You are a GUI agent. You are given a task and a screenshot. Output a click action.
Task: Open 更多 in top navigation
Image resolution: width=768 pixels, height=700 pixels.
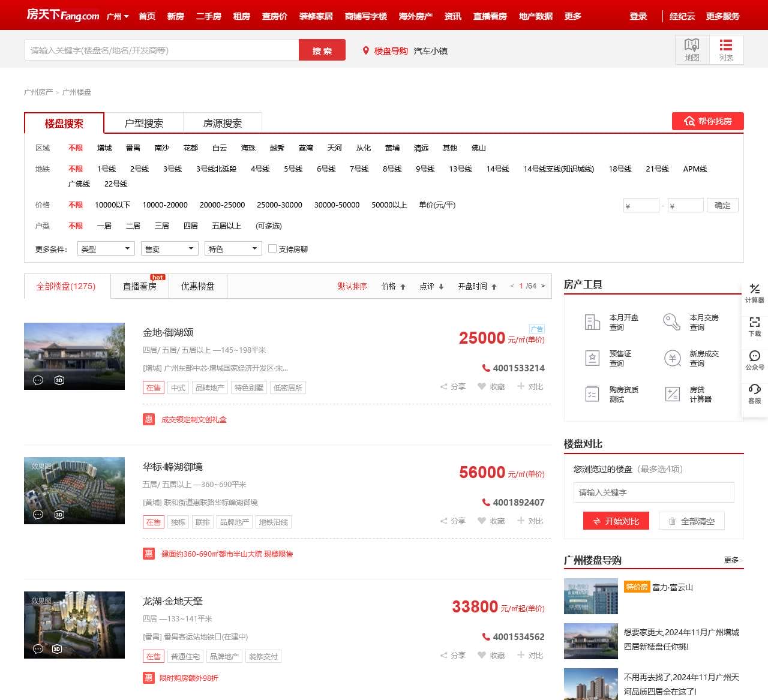tap(573, 16)
